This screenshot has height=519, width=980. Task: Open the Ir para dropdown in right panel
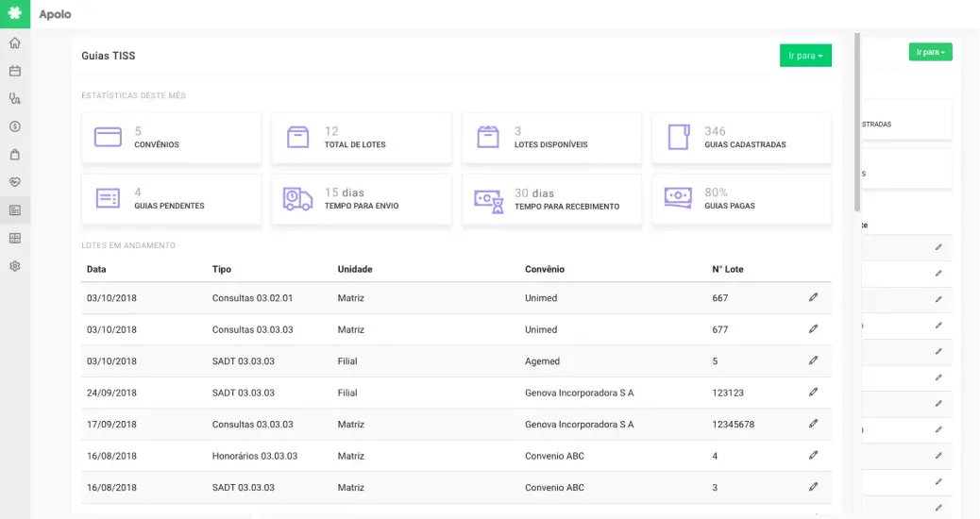point(931,52)
